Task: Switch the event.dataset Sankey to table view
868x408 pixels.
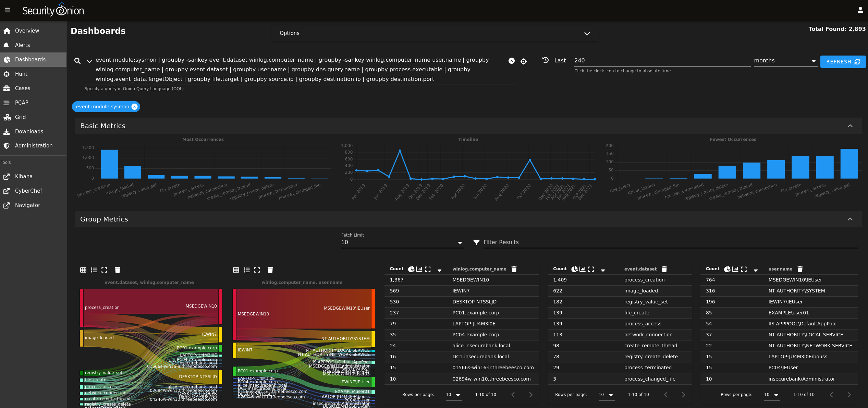Action: [x=83, y=270]
